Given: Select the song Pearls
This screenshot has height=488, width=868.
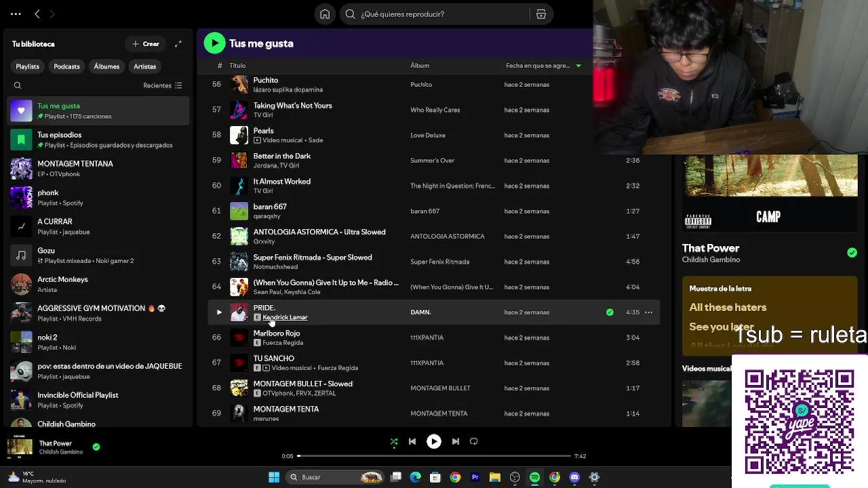Looking at the screenshot, I should click(434, 135).
